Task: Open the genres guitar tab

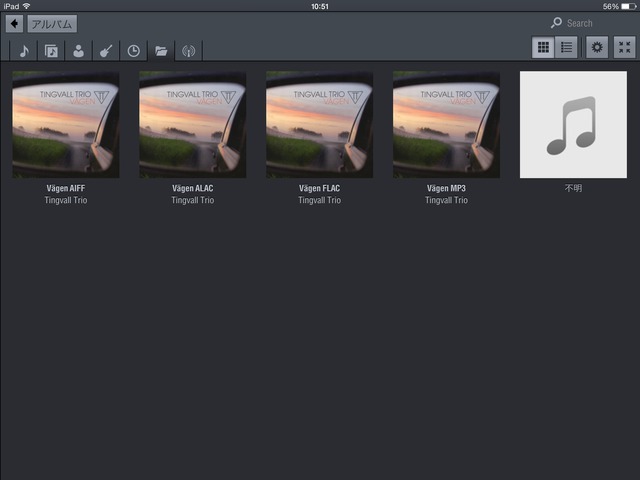Action: tap(106, 51)
